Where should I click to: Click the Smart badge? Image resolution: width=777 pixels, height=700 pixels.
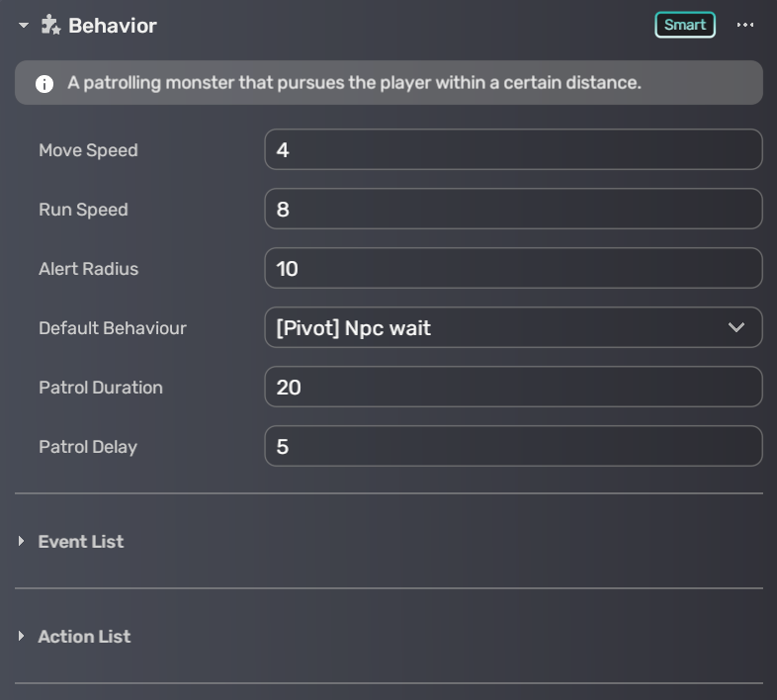(x=684, y=25)
